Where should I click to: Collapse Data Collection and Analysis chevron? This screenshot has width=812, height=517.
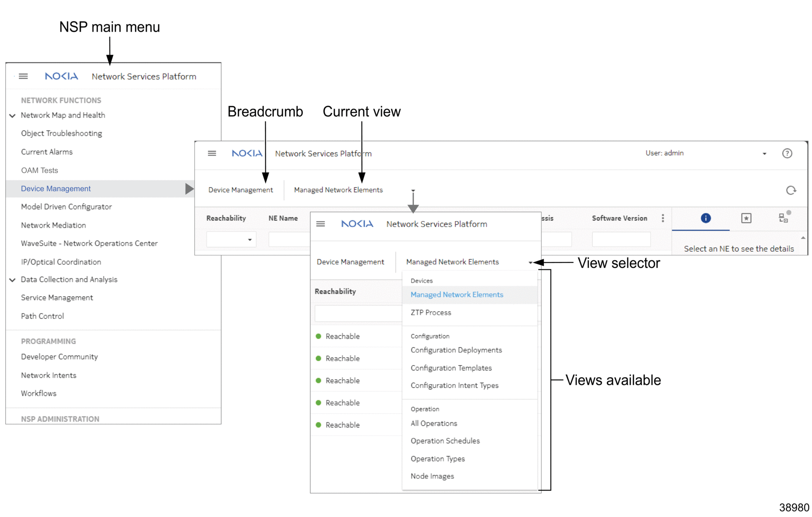pyautogui.click(x=12, y=280)
